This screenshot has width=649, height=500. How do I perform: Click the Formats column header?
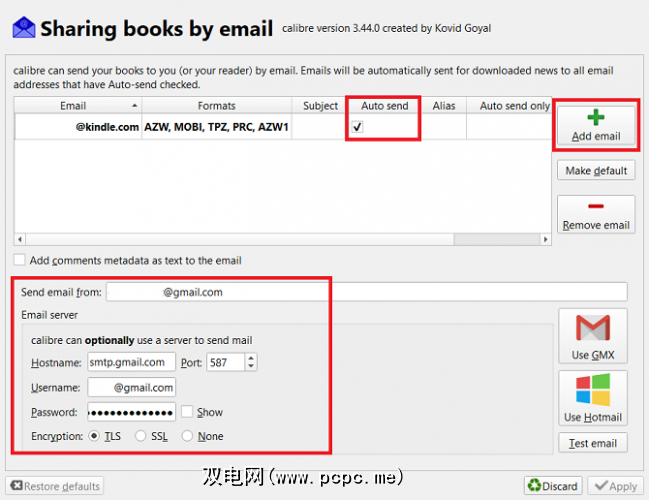pyautogui.click(x=216, y=106)
